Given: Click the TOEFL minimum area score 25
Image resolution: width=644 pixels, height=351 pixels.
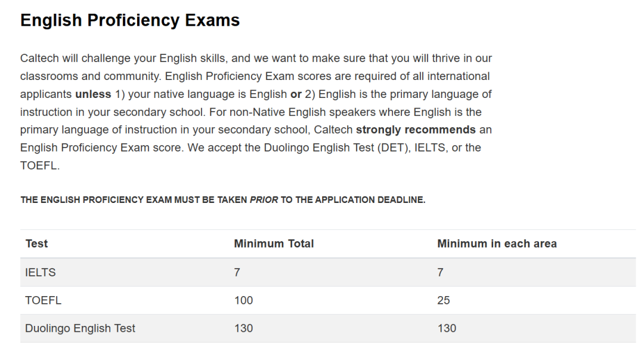Looking at the screenshot, I should (x=444, y=300).
